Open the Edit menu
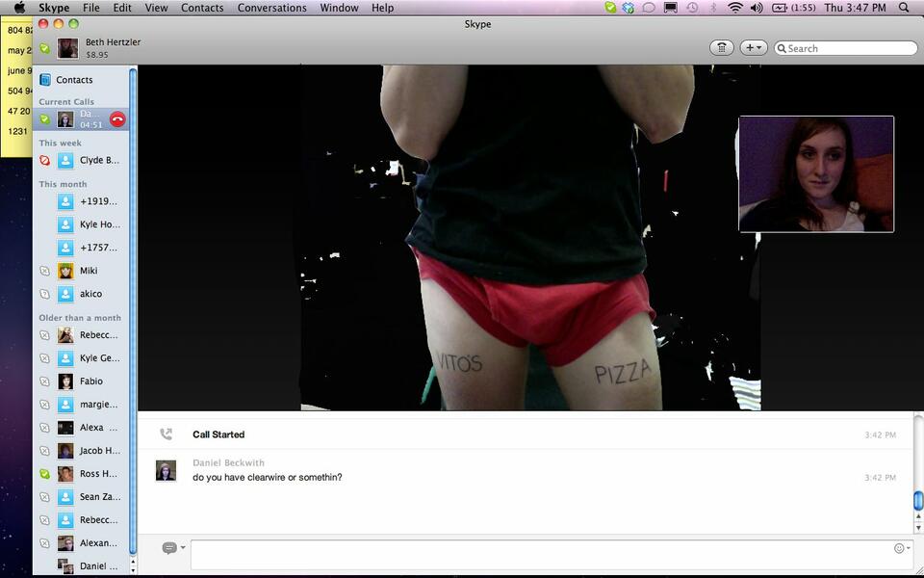 (122, 8)
